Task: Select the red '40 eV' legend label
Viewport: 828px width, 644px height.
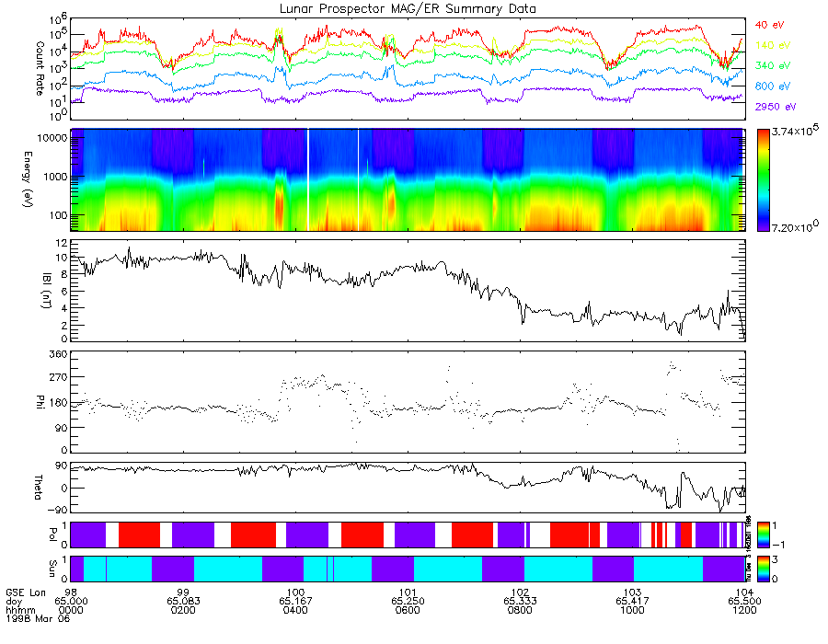Action: [769, 25]
